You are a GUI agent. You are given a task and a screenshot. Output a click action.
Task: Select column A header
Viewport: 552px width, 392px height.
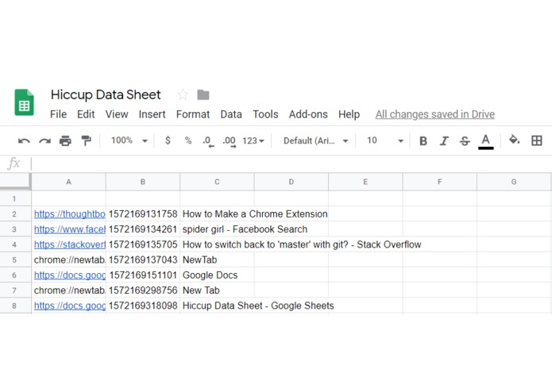(68, 182)
